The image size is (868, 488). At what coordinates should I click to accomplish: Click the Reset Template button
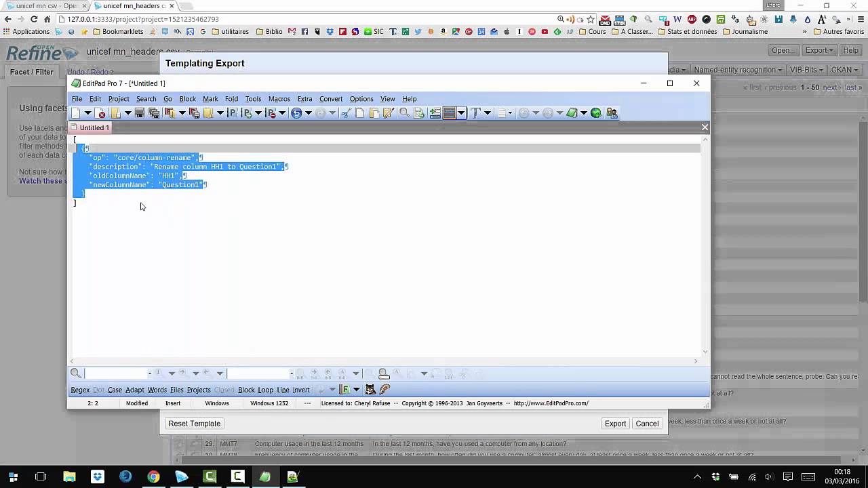tap(195, 424)
